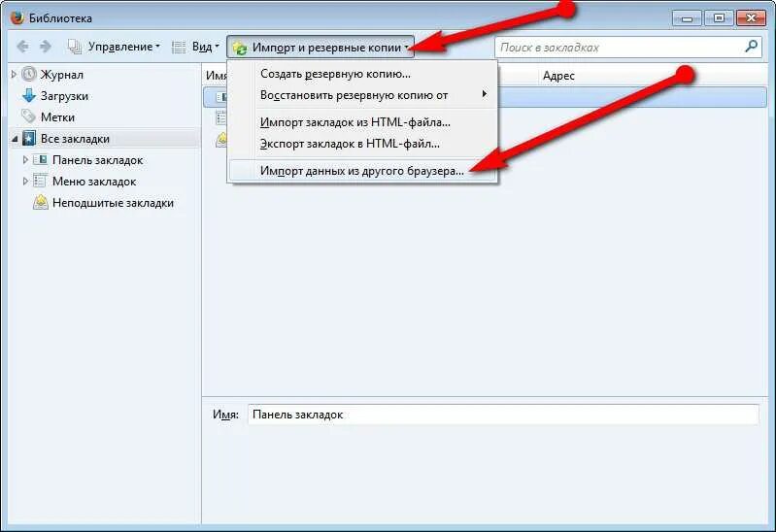Click the back arrow icon in toolbar
This screenshot has width=776, height=532.
[22, 47]
